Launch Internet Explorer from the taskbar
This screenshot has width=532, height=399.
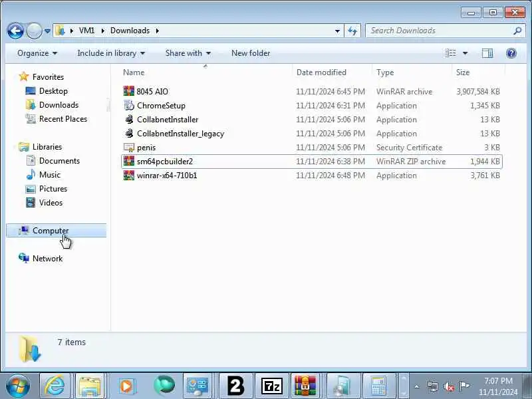[55, 386]
